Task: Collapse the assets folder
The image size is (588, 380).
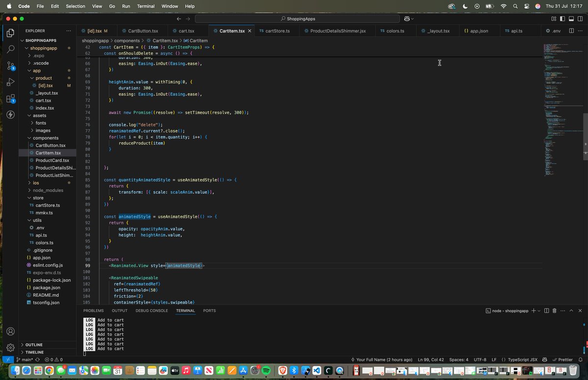Action: click(x=39, y=115)
